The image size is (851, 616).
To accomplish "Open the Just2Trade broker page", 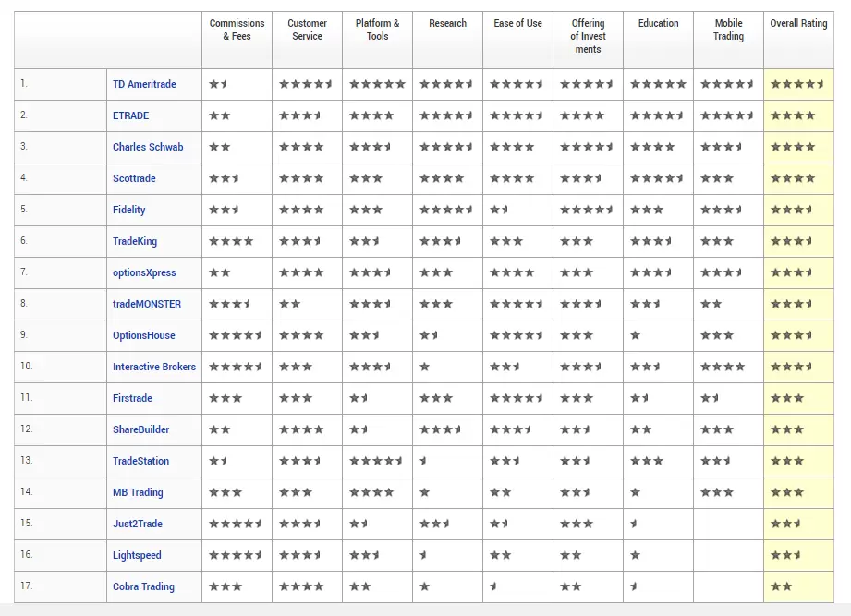I will (136, 524).
